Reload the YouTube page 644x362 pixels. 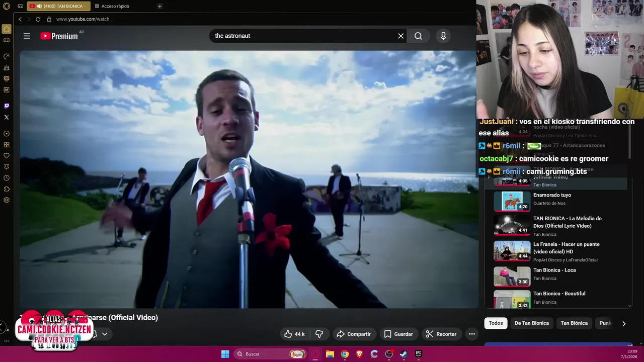(38, 19)
